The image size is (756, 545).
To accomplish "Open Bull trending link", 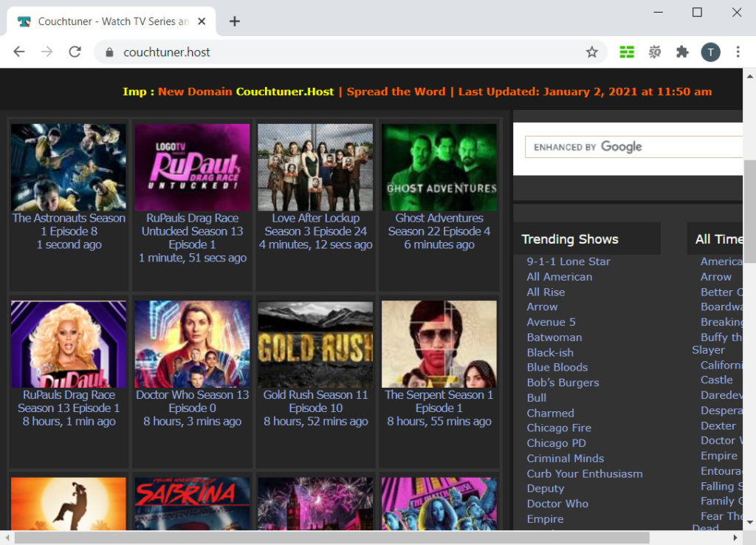I will (x=537, y=398).
